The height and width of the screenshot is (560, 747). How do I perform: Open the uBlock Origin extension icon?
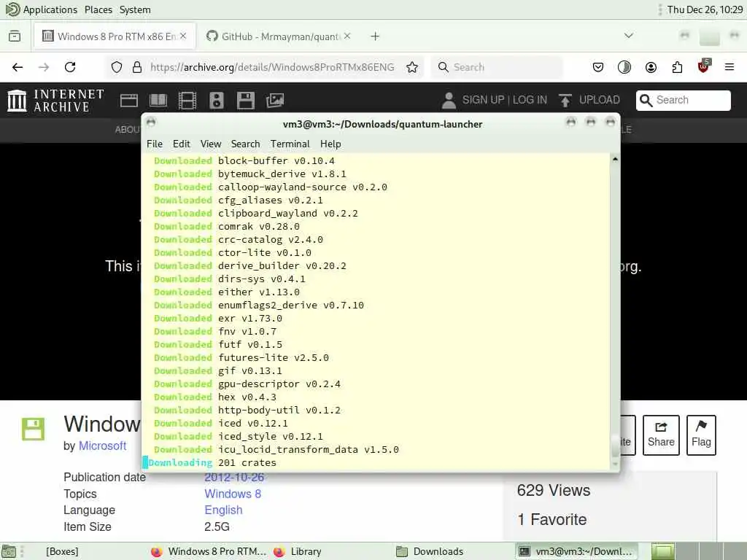pyautogui.click(x=703, y=66)
